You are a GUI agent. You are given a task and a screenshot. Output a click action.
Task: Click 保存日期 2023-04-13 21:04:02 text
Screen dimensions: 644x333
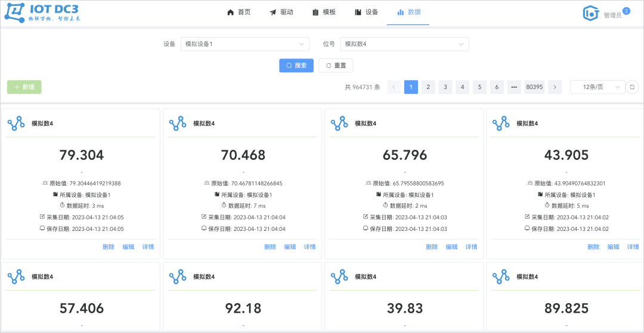point(570,229)
